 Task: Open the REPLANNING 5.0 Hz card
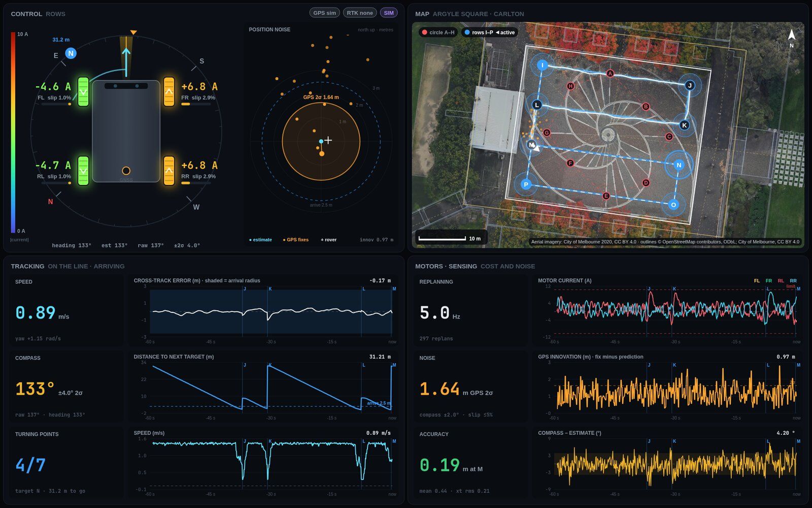470,310
